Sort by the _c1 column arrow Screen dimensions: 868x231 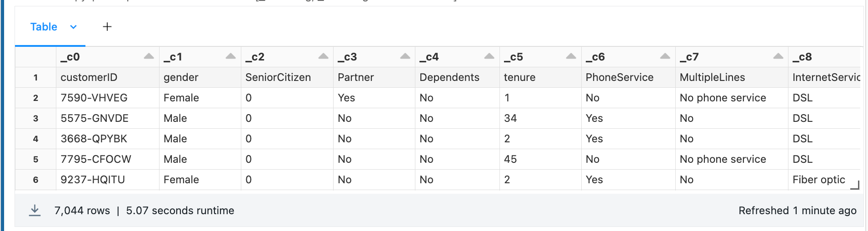tap(230, 56)
